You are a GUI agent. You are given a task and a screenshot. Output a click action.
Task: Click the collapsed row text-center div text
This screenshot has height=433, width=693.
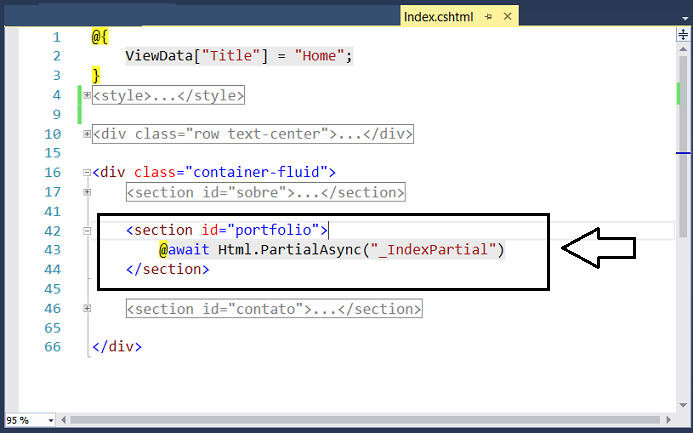point(253,134)
